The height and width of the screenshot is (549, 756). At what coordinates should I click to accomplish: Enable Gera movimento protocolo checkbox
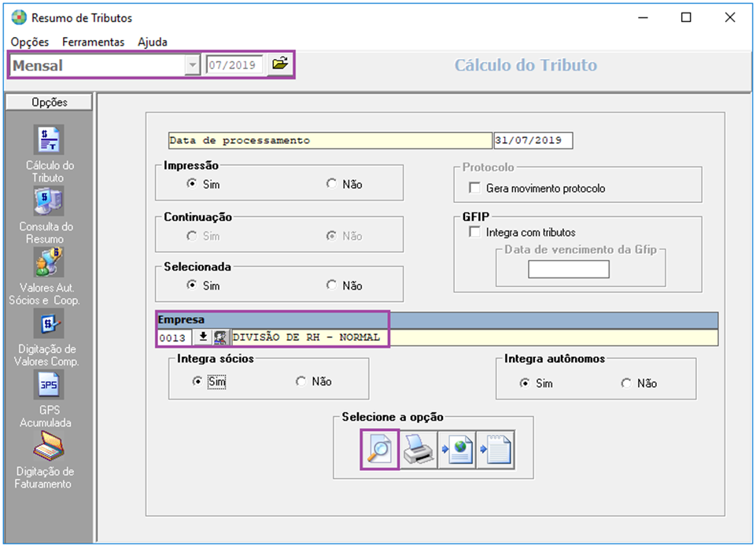[475, 187]
